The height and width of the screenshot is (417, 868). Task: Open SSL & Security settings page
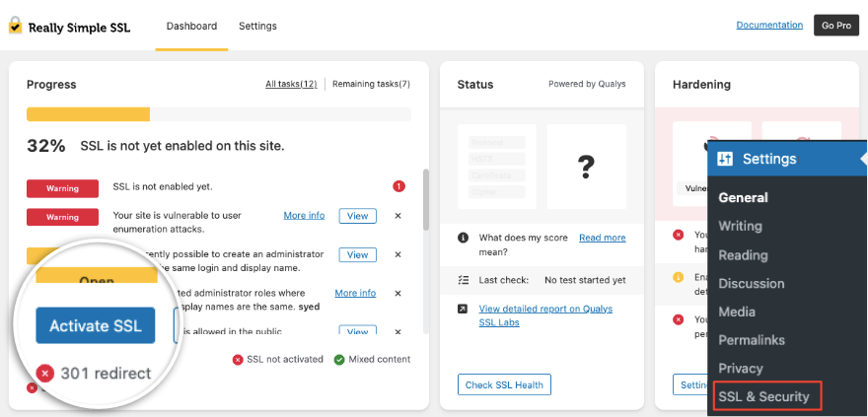click(x=763, y=396)
